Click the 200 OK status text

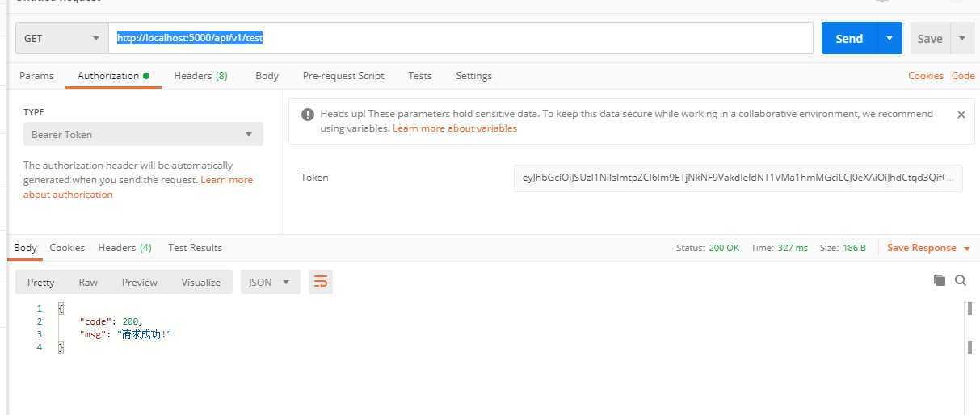[x=724, y=248]
